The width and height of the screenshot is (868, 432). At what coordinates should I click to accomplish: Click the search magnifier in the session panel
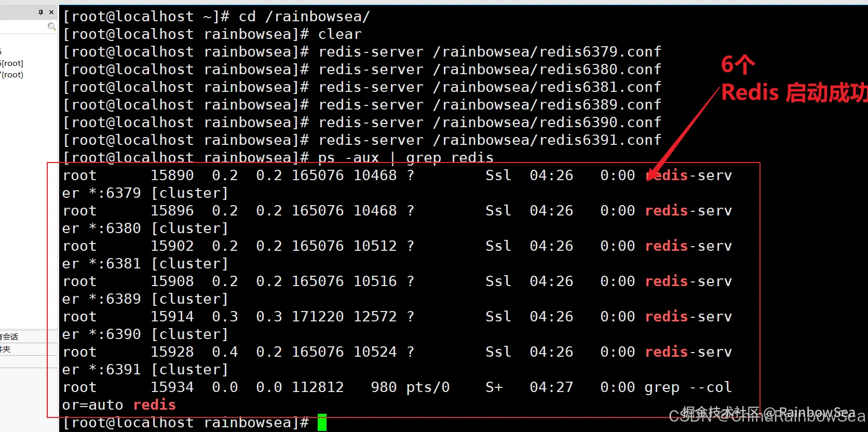pos(51,26)
